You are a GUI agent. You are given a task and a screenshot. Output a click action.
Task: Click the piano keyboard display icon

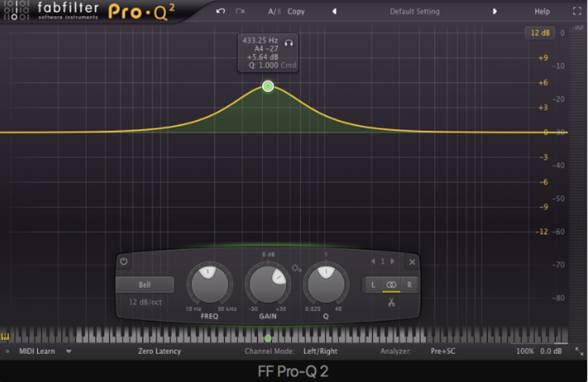(x=7, y=336)
